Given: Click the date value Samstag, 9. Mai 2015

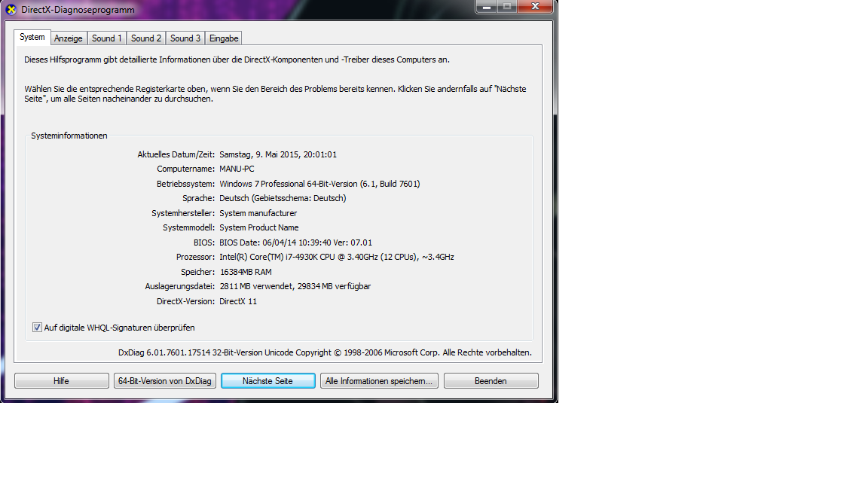Looking at the screenshot, I should (278, 154).
